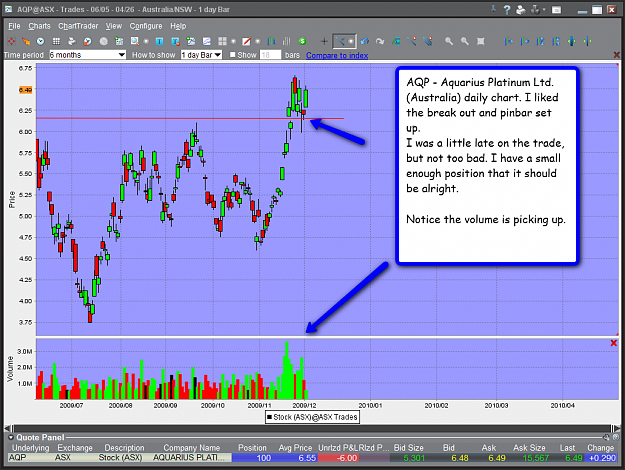Click the green dollar circle toolbar icon
The height and width of the screenshot is (470, 625).
pyautogui.click(x=302, y=41)
